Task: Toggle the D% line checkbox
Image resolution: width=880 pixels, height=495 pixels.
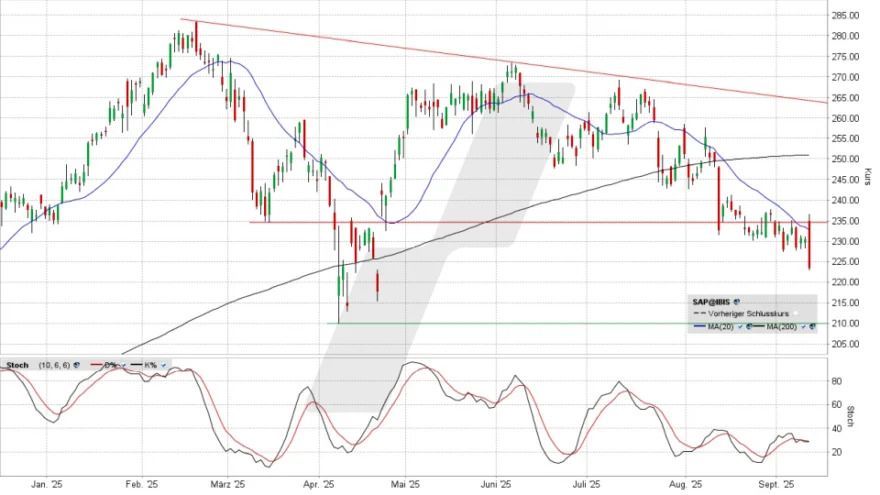Action: coord(121,365)
